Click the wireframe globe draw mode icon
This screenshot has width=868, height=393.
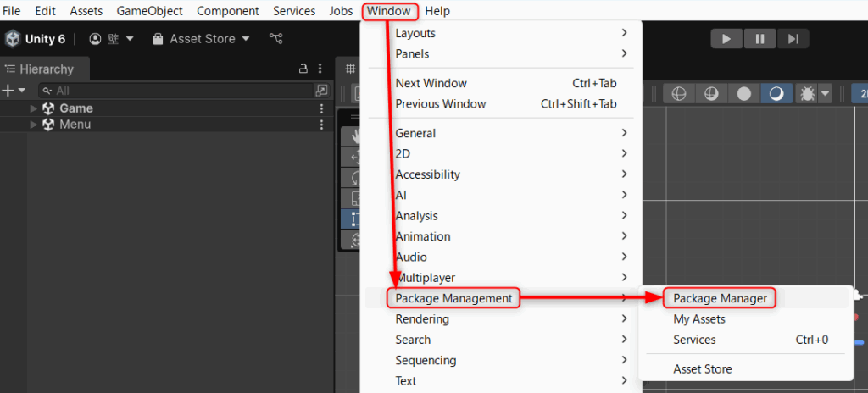pos(679,94)
